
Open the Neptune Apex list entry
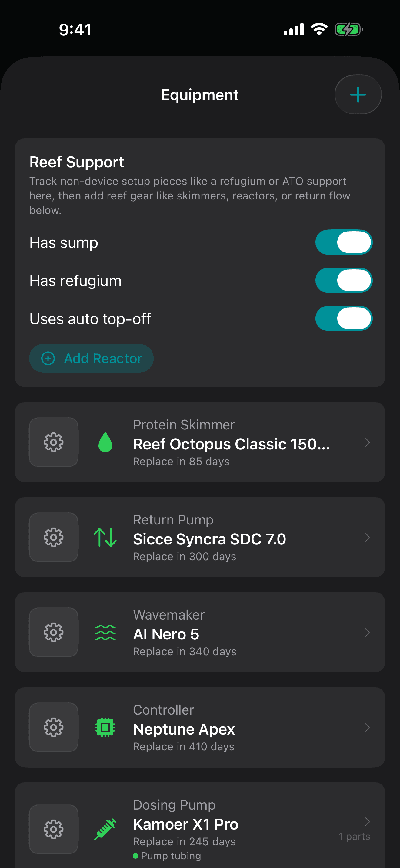pyautogui.click(x=200, y=727)
